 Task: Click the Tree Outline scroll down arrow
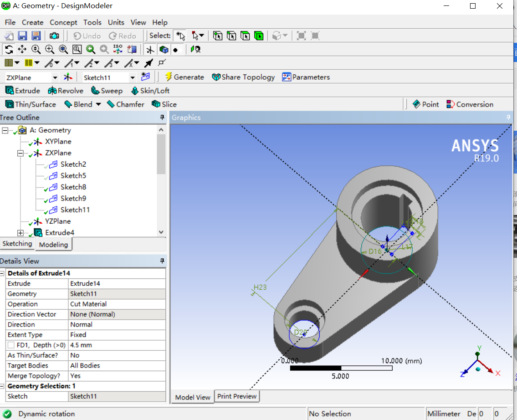pos(161,232)
